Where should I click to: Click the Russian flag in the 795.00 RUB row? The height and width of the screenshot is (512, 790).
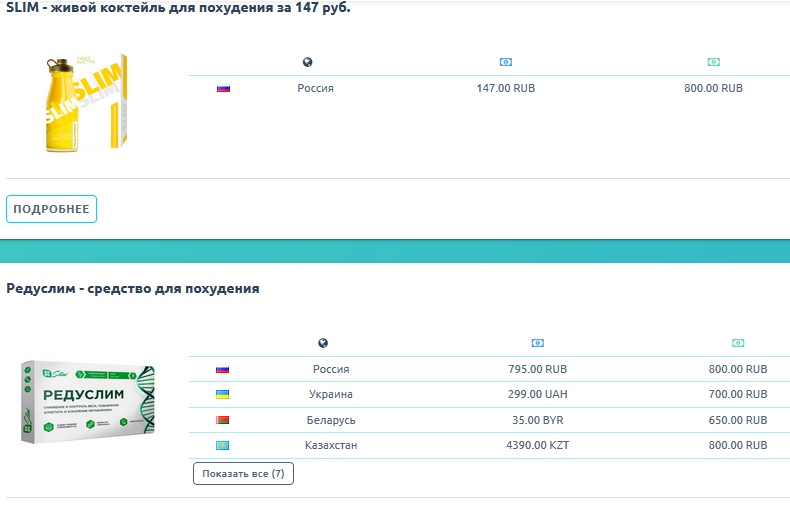(222, 369)
